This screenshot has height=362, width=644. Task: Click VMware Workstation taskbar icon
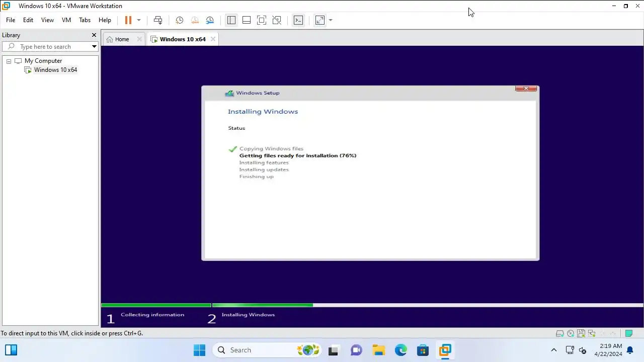coord(445,350)
